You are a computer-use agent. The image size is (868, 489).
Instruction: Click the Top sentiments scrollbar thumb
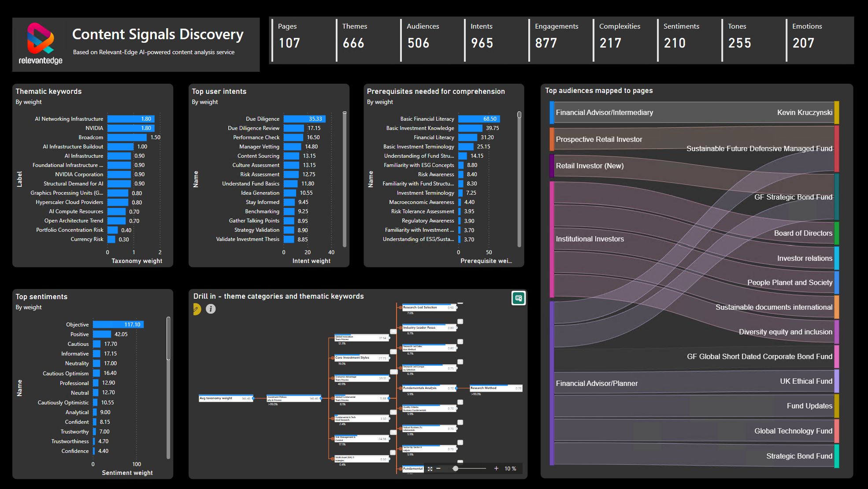pos(168,338)
